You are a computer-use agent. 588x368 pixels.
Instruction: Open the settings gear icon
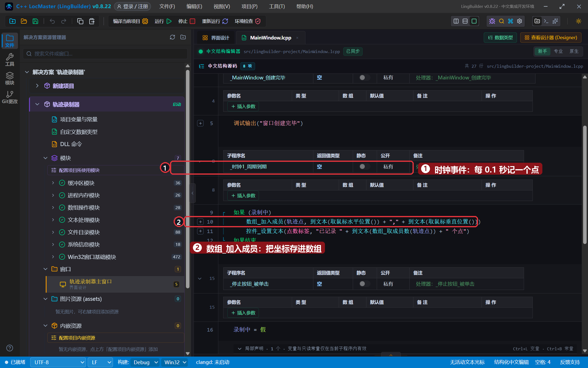[520, 21]
